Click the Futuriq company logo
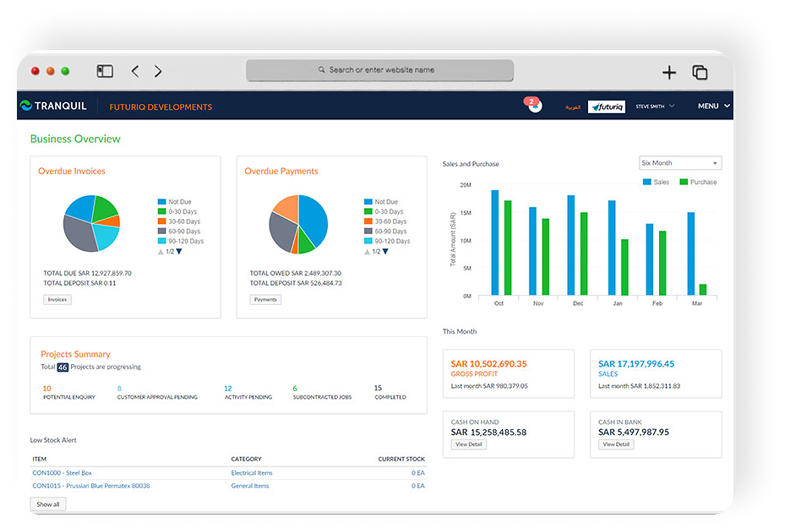 tap(606, 106)
